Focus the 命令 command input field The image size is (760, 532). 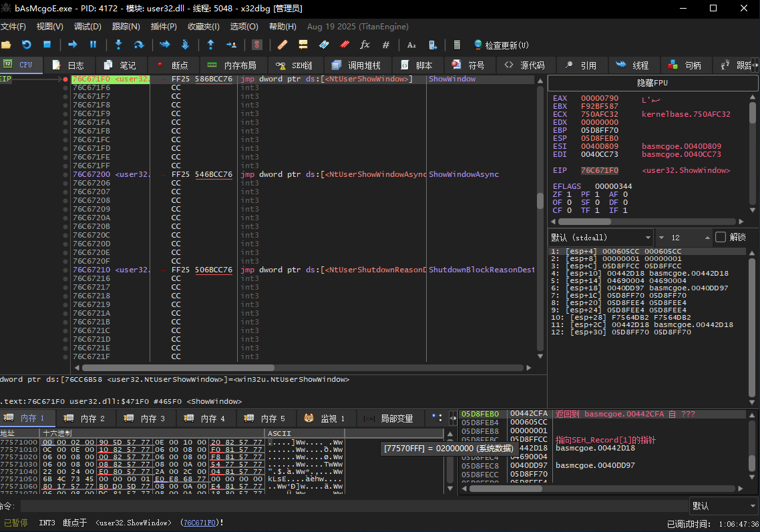click(354, 507)
